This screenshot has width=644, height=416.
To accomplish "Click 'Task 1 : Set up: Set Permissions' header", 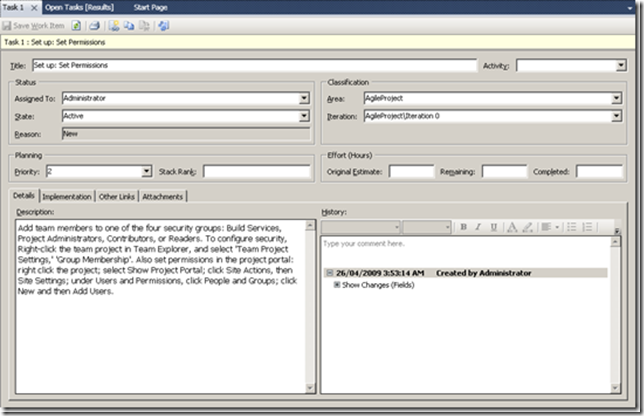I will point(55,42).
